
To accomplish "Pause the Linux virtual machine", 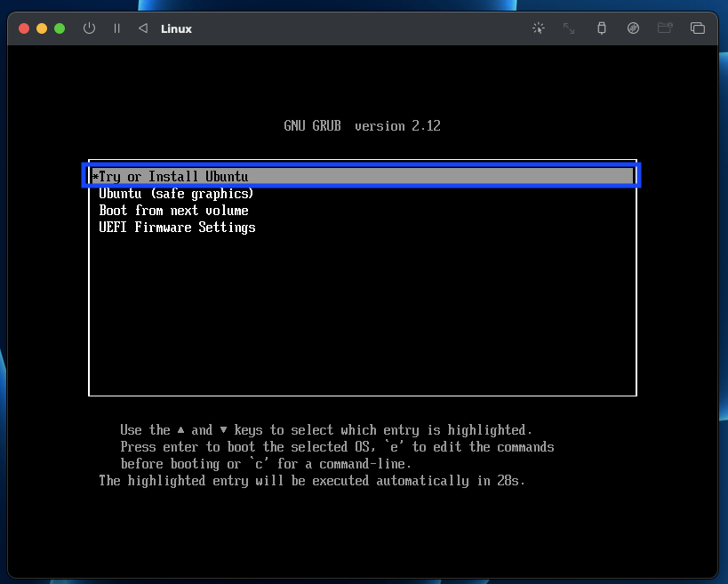I will pos(117,28).
